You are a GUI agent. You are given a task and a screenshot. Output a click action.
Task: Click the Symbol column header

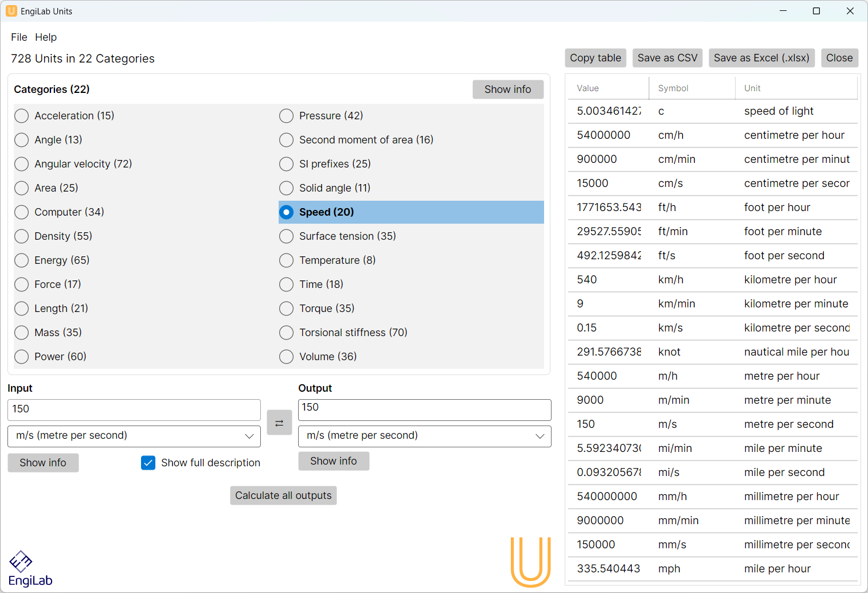coord(673,88)
